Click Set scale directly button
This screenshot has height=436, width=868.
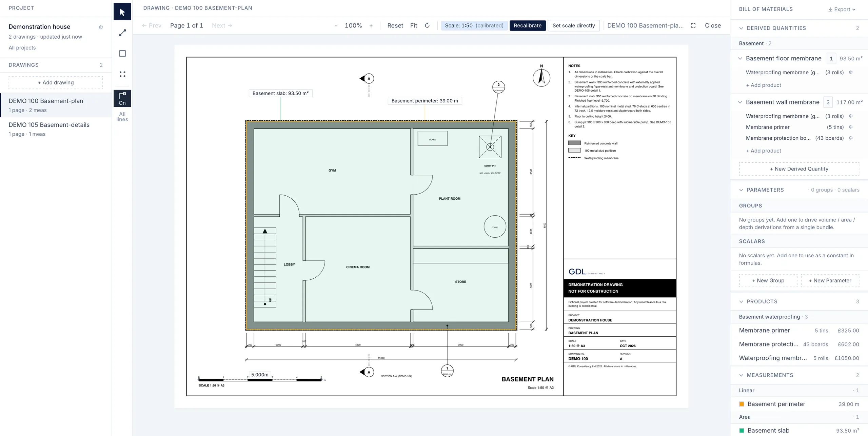(574, 25)
